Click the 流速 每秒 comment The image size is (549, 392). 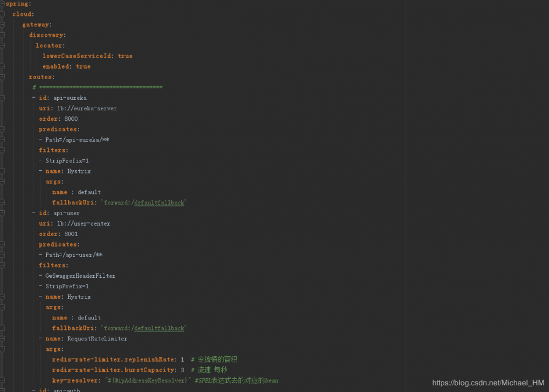tap(209, 370)
